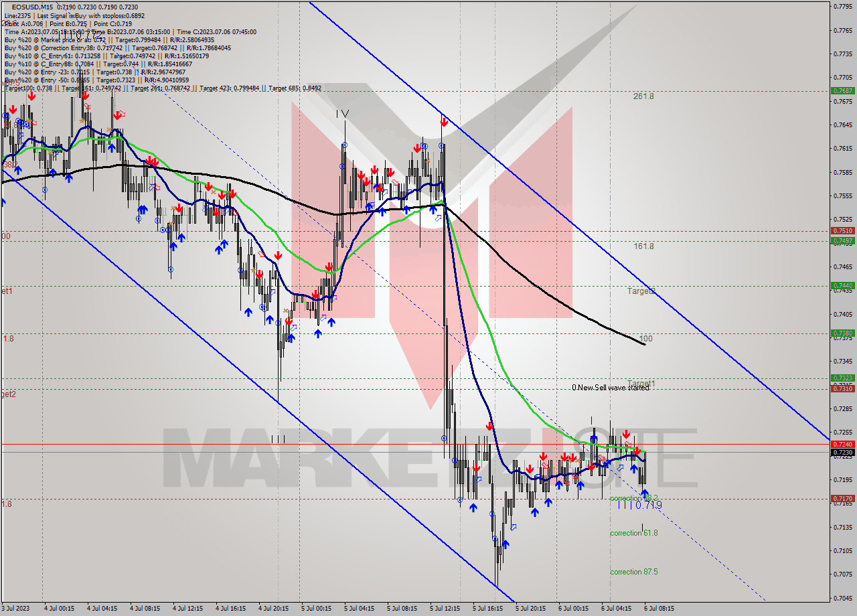Viewport: 857px width, 616px height.
Task: Click the '5 Jul 00:15' time axis label
Action: [317, 609]
